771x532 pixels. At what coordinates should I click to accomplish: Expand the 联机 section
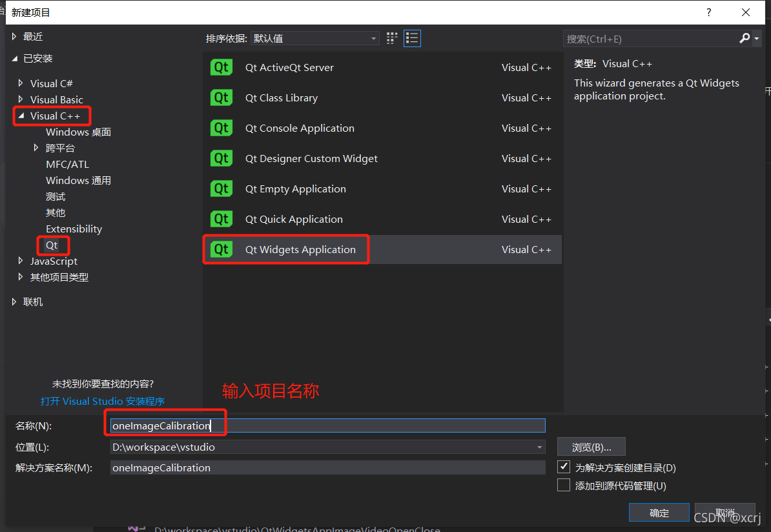coord(14,302)
